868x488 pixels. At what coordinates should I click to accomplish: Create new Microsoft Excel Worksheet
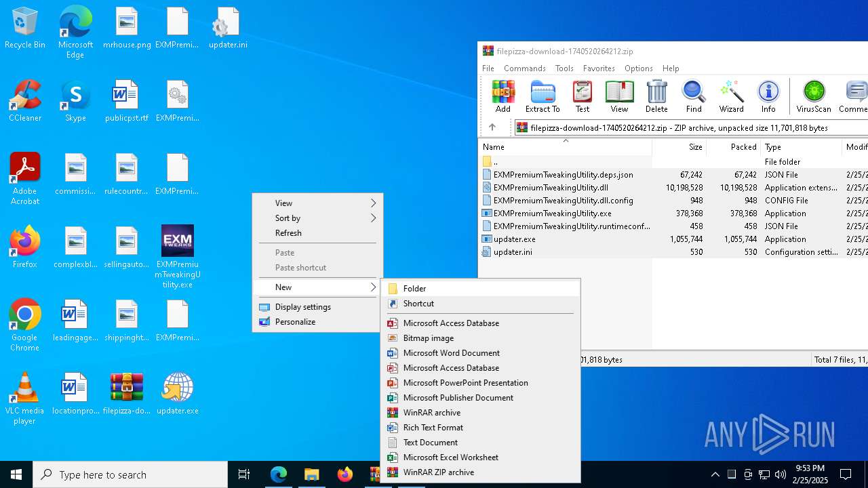click(480, 457)
